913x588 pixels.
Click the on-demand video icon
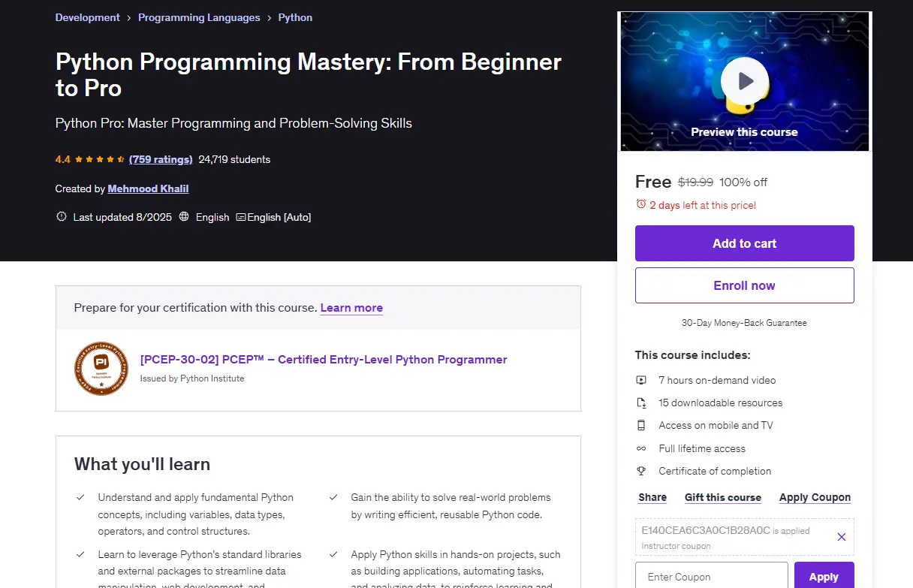[x=641, y=380]
